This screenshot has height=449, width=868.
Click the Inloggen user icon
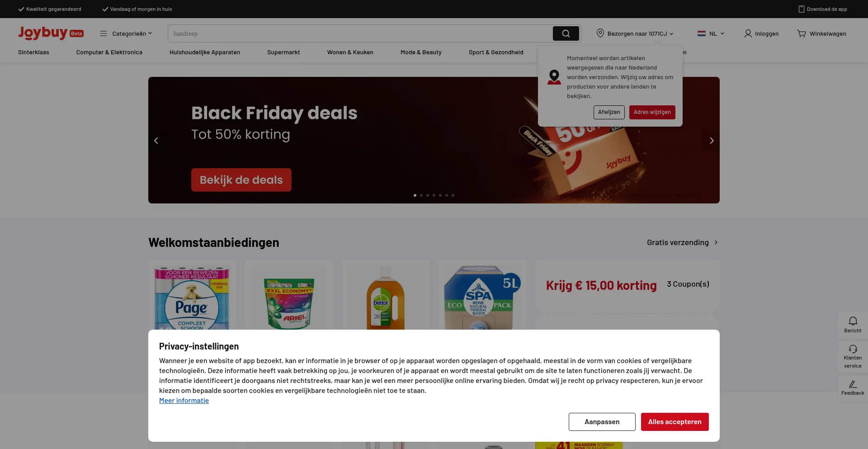click(x=748, y=33)
